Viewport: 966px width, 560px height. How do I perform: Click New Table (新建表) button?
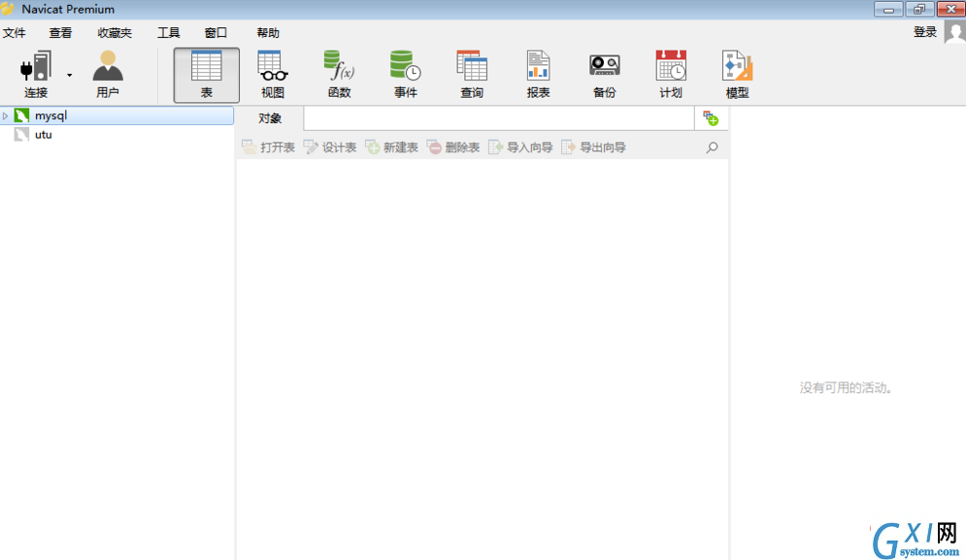[392, 148]
